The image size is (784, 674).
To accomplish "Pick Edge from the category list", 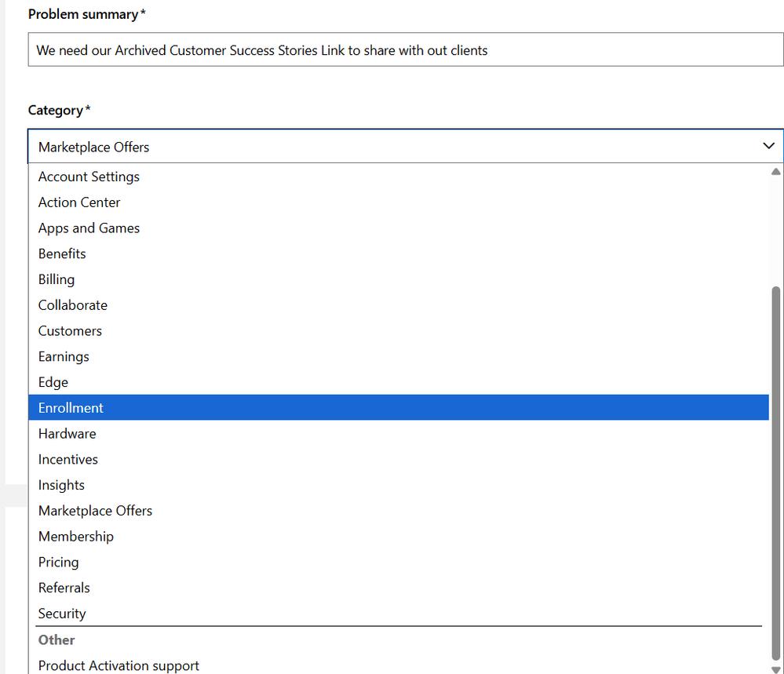I will point(399,382).
